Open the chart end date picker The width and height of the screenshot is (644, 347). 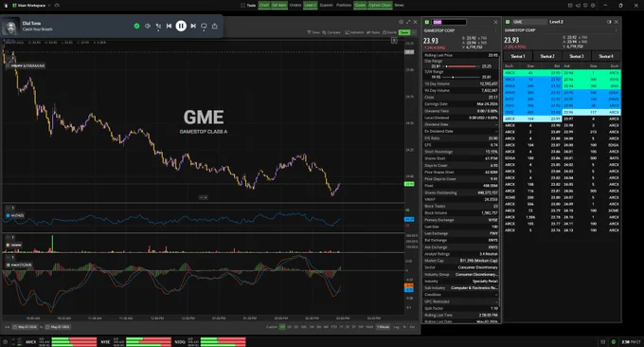click(58, 327)
